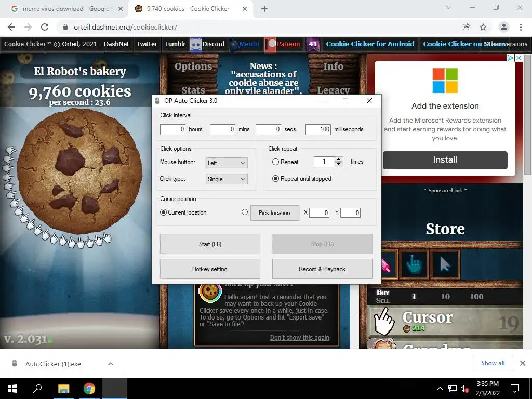Viewport: 532px width, 399px height.
Task: Expand AutoClicker (1).exe download options
Action: pyautogui.click(x=110, y=364)
